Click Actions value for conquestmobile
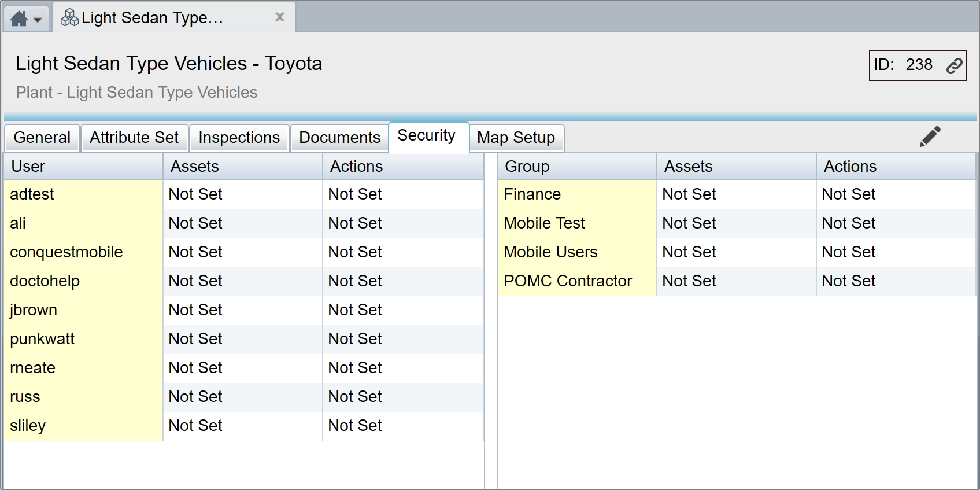The height and width of the screenshot is (490, 980). pos(403,253)
